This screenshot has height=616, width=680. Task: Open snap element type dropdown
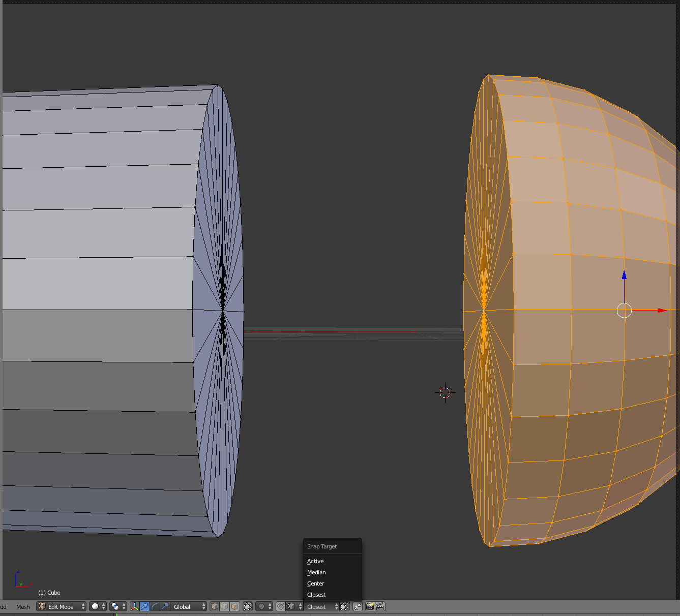click(x=295, y=606)
